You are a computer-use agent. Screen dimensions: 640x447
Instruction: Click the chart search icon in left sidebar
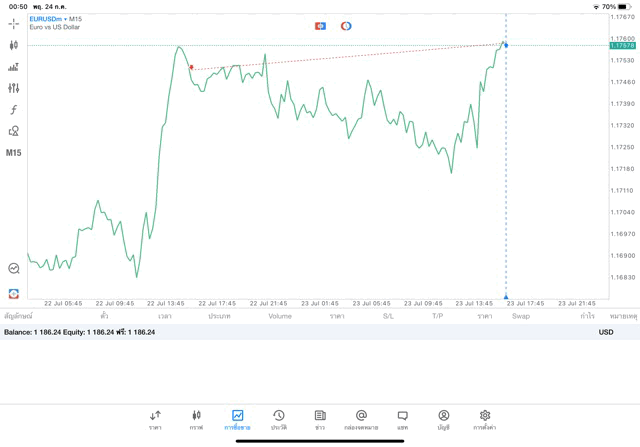click(14, 268)
